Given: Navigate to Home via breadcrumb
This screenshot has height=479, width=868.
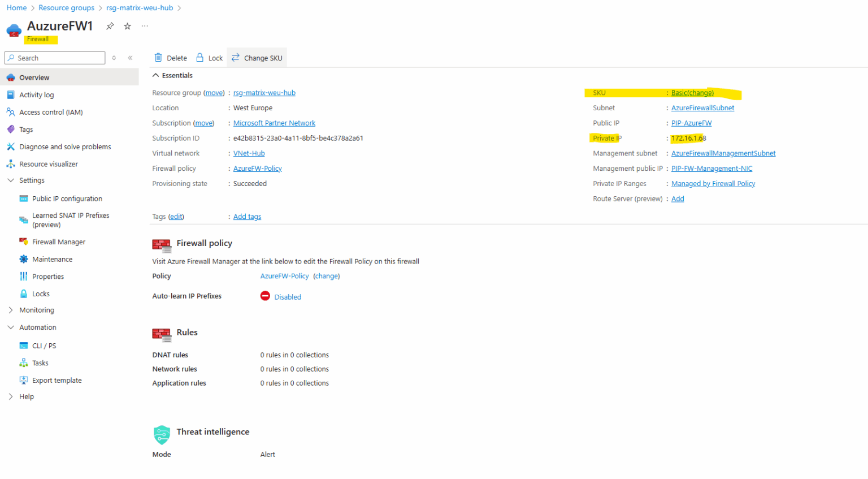Looking at the screenshot, I should (16, 7).
